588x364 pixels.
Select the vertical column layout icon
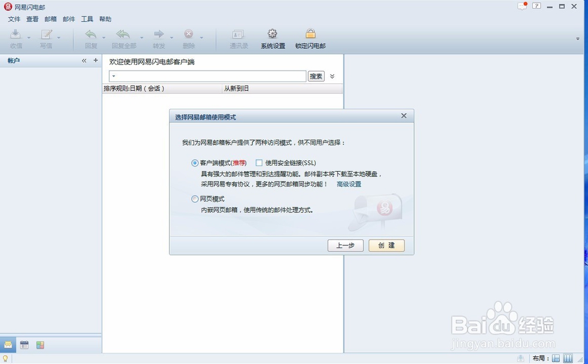click(x=568, y=358)
